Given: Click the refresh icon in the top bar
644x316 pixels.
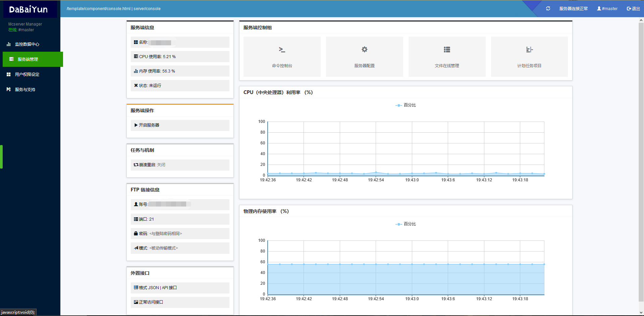Looking at the screenshot, I should [548, 8].
